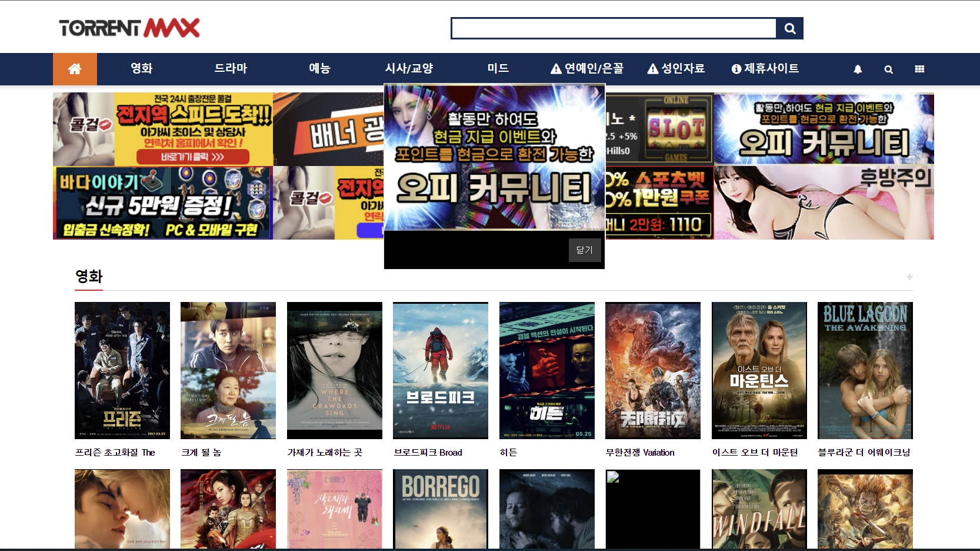Open the kissing couple poster in second row
Image resolution: width=980 pixels, height=551 pixels.
click(122, 509)
